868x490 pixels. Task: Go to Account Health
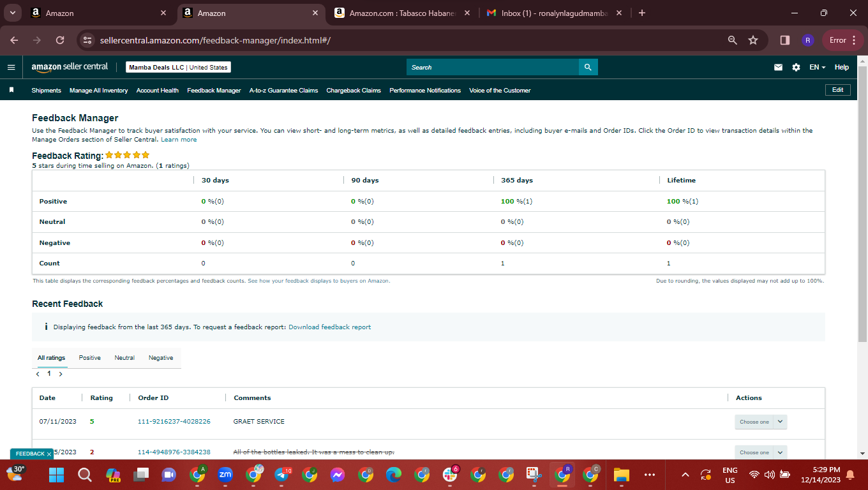pyautogui.click(x=158, y=91)
